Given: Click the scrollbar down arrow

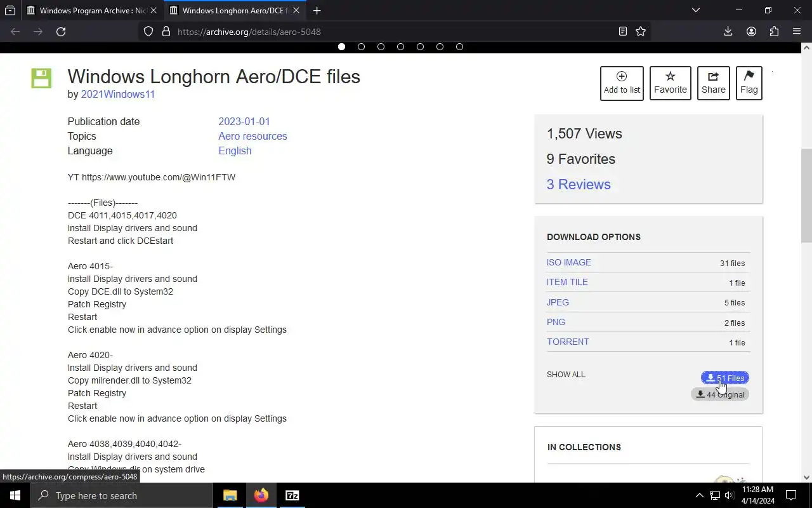Looking at the screenshot, I should [x=806, y=477].
